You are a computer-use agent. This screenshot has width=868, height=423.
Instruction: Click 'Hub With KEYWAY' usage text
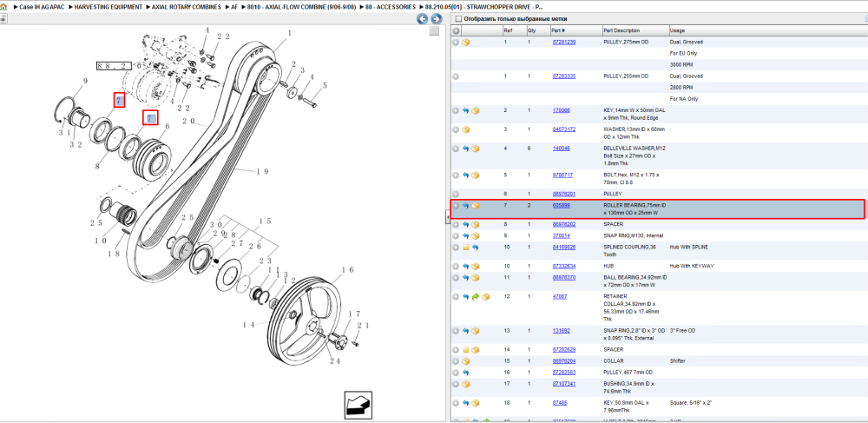pyautogui.click(x=692, y=267)
